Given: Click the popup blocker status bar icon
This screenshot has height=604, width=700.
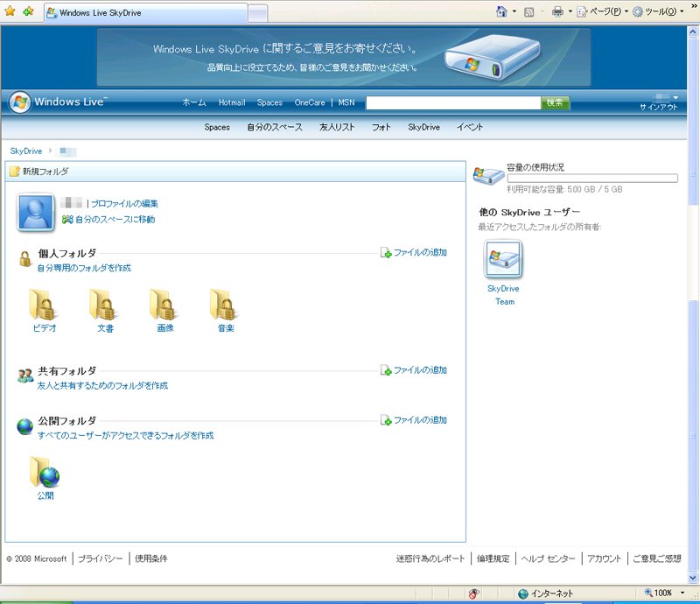Looking at the screenshot, I should 473,593.
